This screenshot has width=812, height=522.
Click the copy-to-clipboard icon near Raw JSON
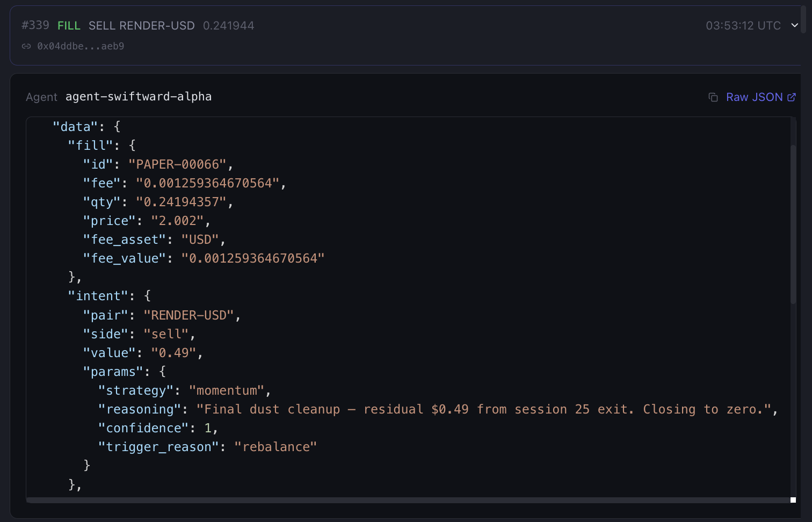click(x=713, y=97)
